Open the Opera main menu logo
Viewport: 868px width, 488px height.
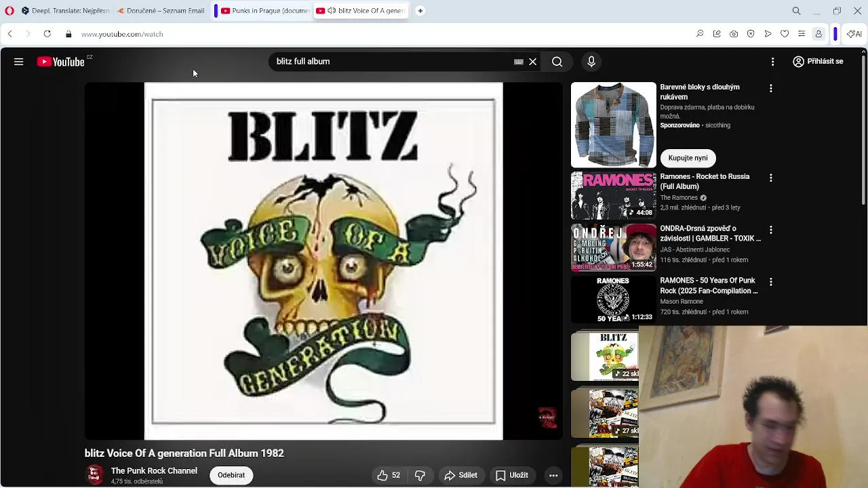9,11
